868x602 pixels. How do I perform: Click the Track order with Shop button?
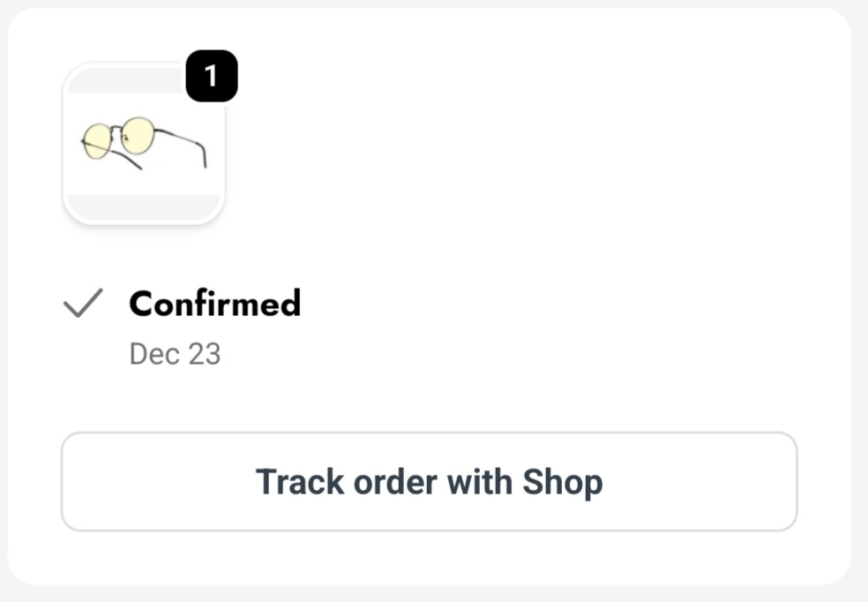[429, 482]
